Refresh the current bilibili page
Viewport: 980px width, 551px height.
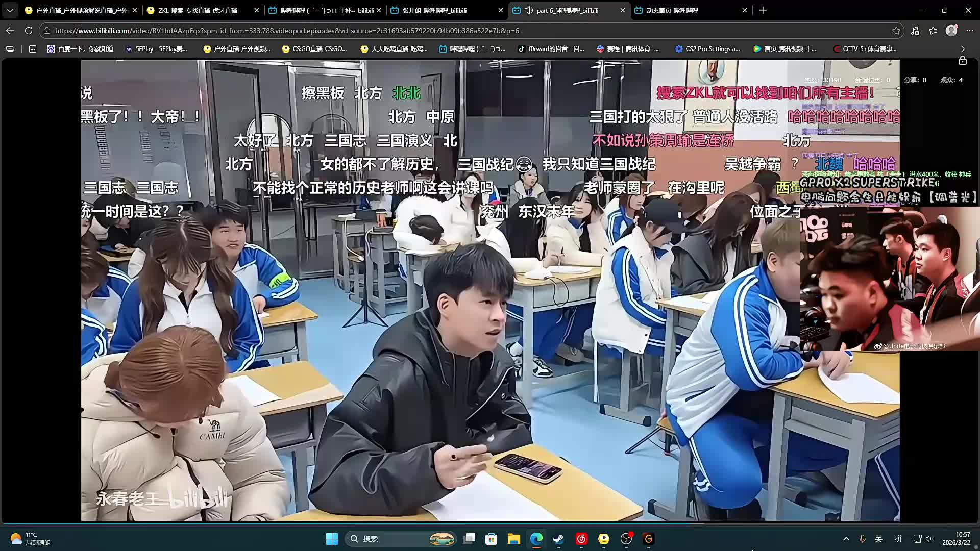(28, 31)
